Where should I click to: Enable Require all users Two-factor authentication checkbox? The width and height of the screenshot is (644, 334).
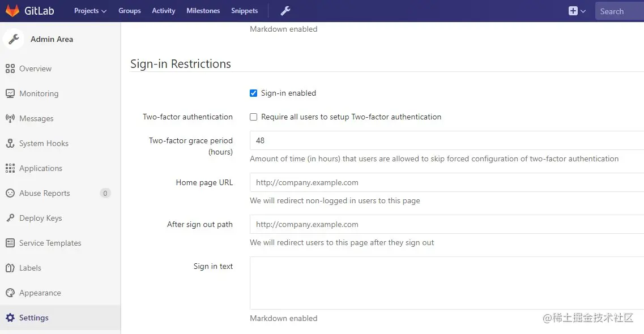point(254,117)
